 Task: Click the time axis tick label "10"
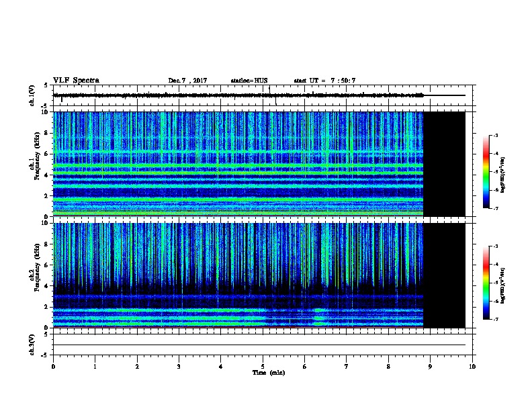[x=472, y=366]
